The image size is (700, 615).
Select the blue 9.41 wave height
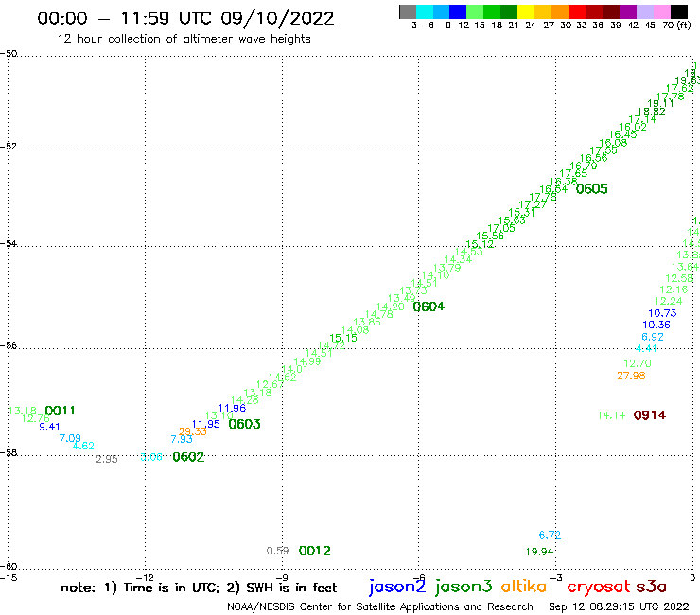49,427
